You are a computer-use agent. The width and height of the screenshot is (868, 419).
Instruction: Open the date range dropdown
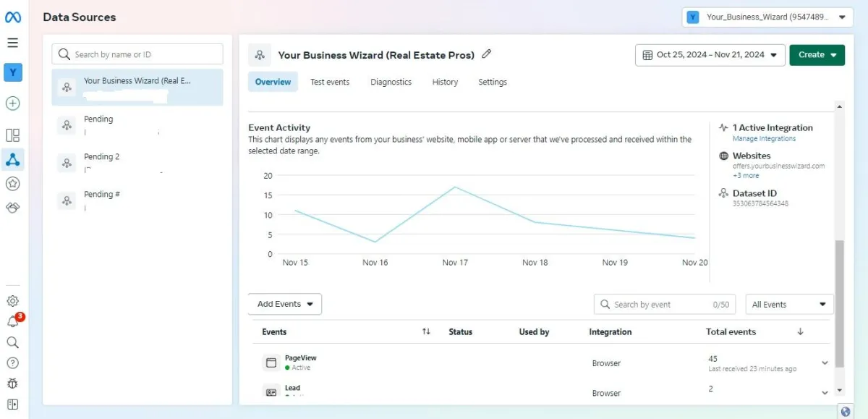click(710, 55)
